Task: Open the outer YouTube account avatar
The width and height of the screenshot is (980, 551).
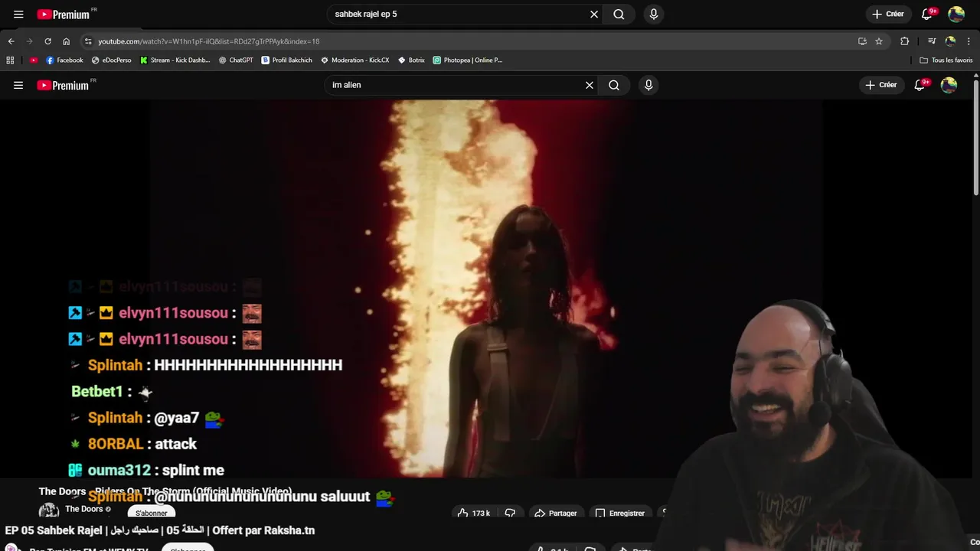Action: [956, 14]
